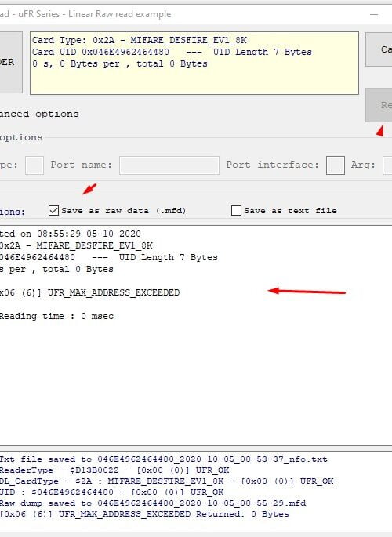Viewport: 392px width, 537px height.
Task: Tick the Save as text file checkbox
Action: click(236, 210)
